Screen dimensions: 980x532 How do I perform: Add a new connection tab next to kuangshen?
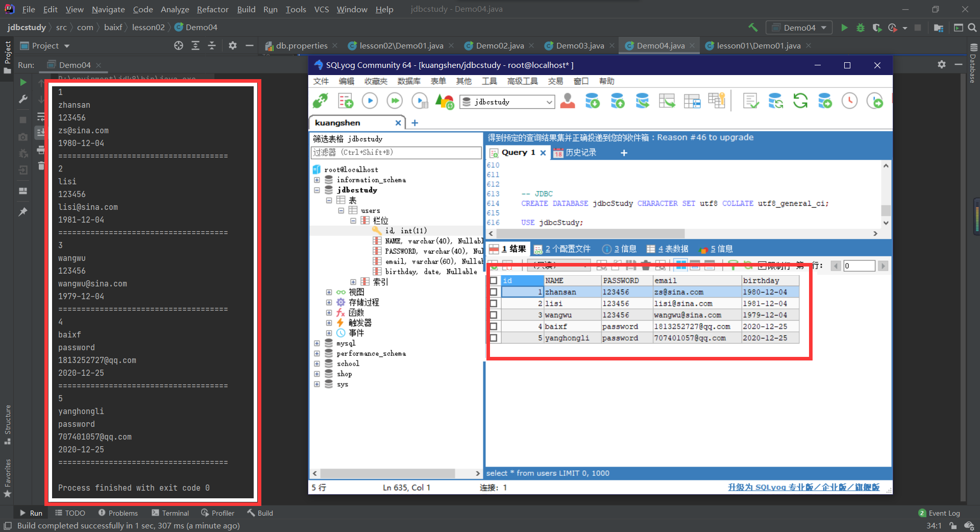[x=415, y=123]
